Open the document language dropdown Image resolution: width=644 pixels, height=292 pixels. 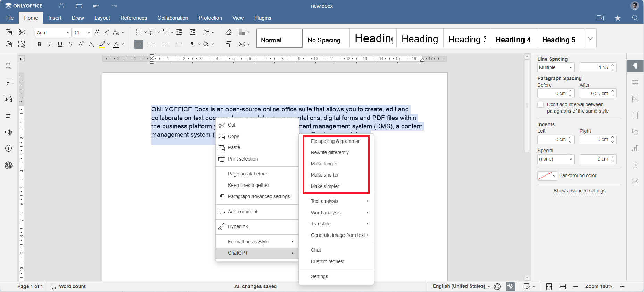coord(461,286)
